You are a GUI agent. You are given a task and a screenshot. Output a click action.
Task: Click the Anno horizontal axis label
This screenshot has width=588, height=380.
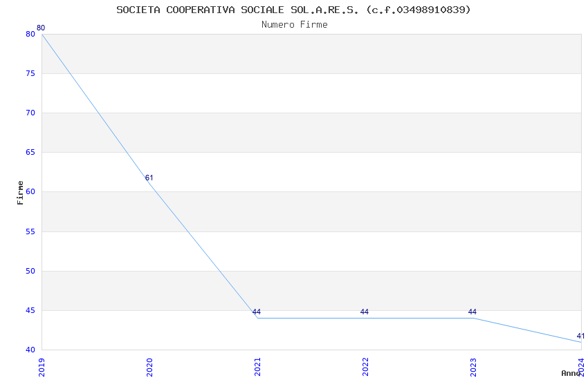(x=571, y=373)
